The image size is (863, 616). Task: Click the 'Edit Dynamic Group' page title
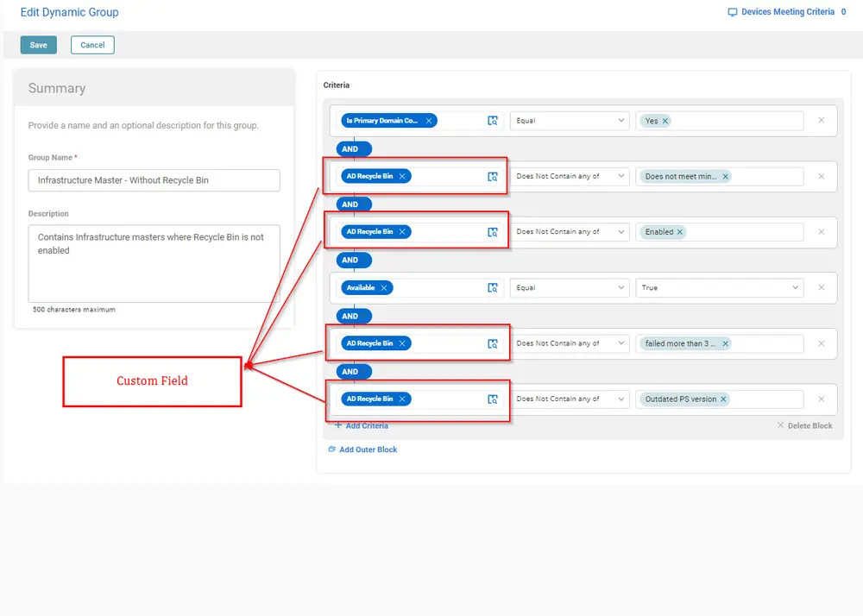[69, 12]
